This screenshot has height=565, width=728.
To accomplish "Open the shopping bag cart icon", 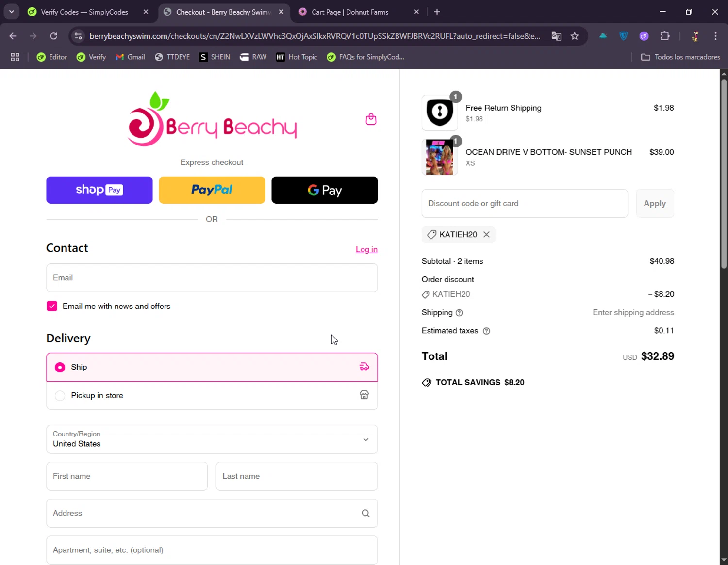I will point(371,119).
